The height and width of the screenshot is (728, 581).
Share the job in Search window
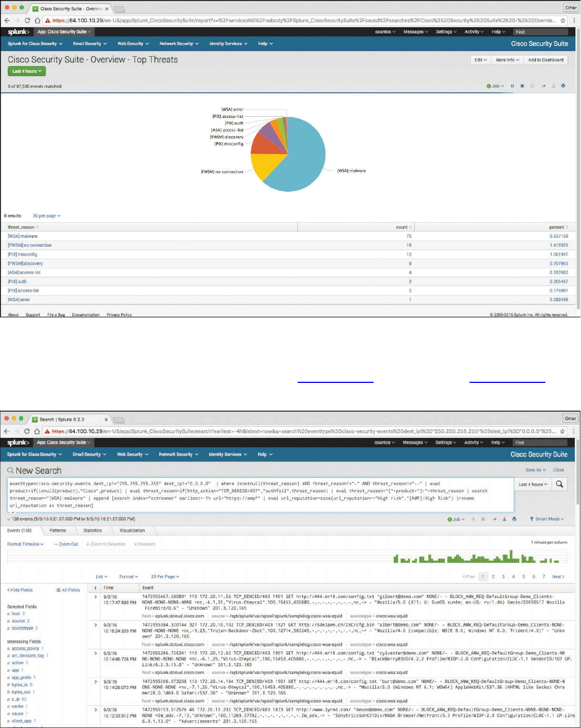pos(494,519)
